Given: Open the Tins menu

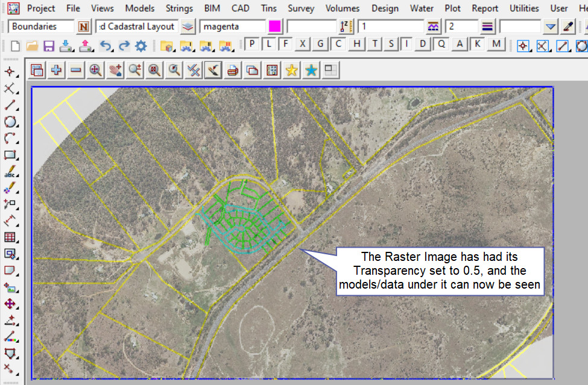Looking at the screenshot, I should (x=269, y=8).
